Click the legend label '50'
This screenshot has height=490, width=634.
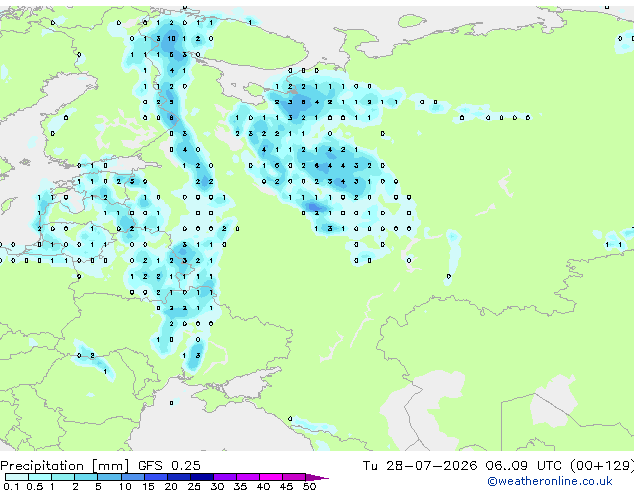tap(309, 486)
